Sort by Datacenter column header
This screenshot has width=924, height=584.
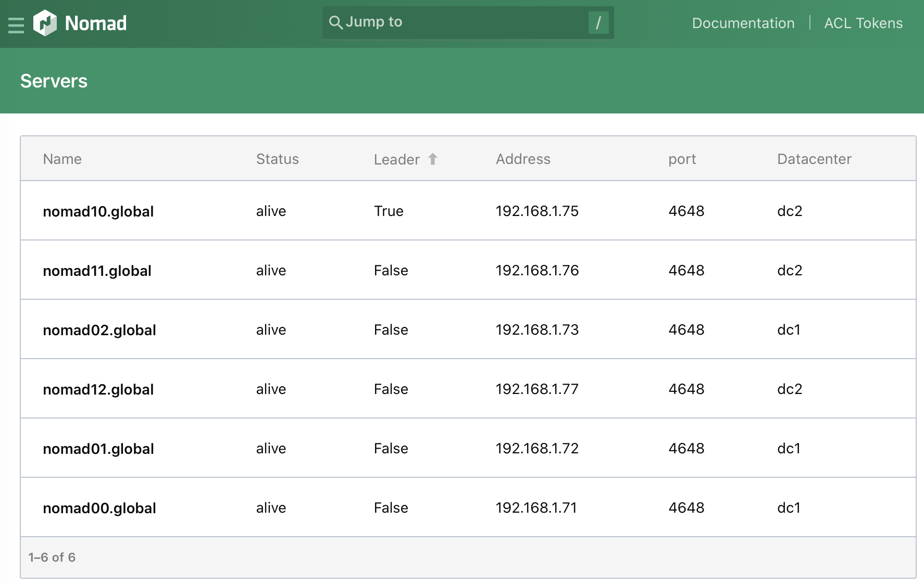(814, 159)
